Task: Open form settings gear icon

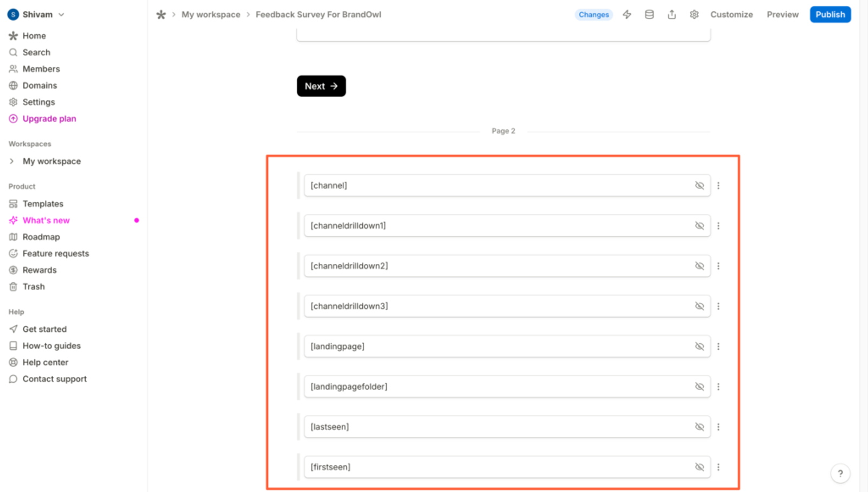Action: (x=694, y=15)
